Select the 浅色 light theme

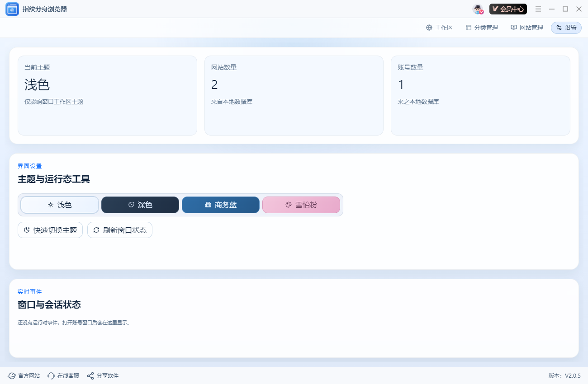point(60,205)
